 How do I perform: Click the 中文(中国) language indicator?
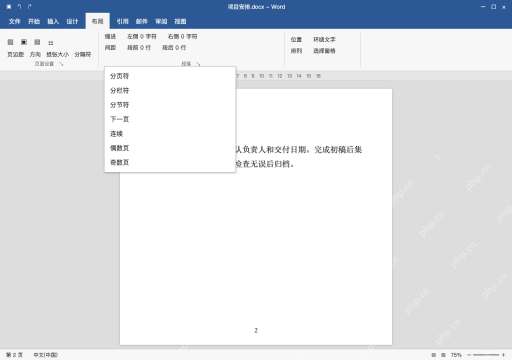46,355
